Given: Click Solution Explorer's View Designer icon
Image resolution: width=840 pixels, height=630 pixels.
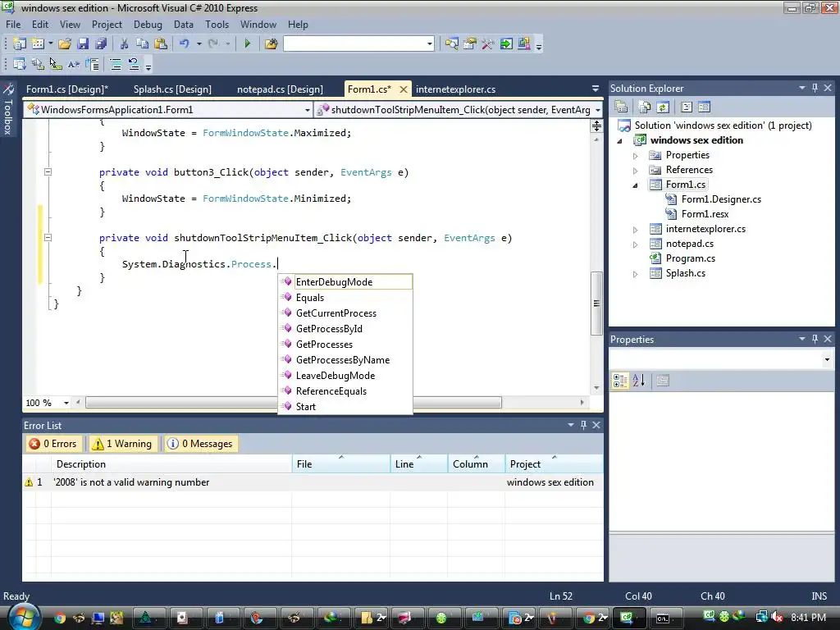Looking at the screenshot, I should point(704,107).
